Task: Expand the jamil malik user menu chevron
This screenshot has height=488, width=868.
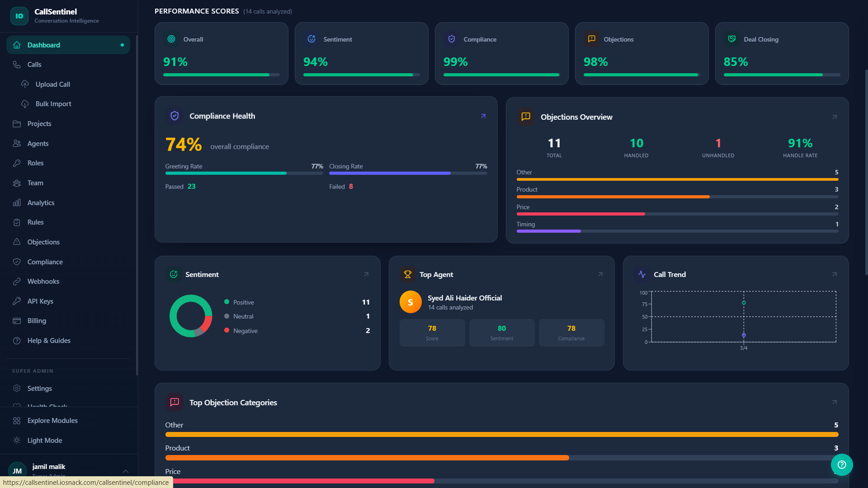Action: pos(126,471)
